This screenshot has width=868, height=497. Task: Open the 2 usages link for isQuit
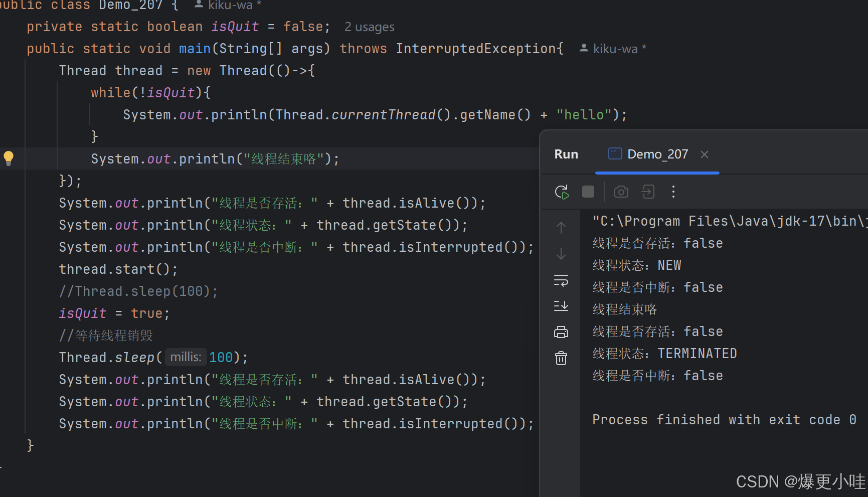tap(369, 27)
